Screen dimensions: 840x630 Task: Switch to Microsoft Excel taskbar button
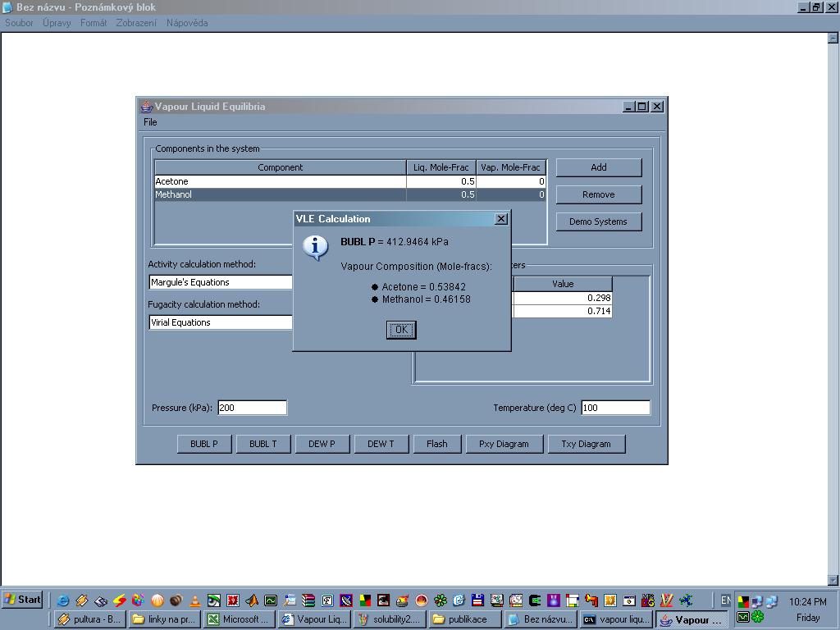click(x=240, y=619)
